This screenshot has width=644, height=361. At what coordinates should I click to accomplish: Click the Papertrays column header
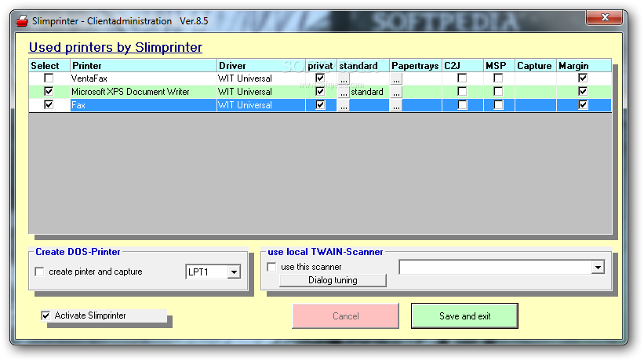tap(415, 66)
